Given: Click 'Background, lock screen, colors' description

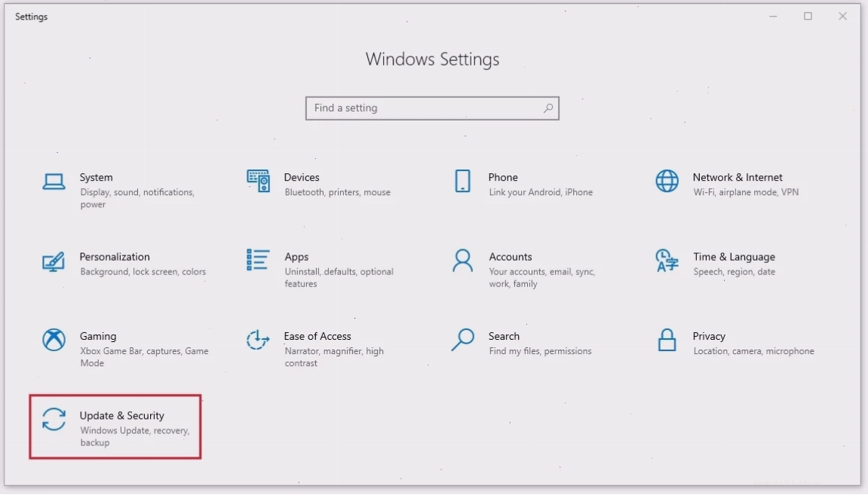Looking at the screenshot, I should point(143,272).
